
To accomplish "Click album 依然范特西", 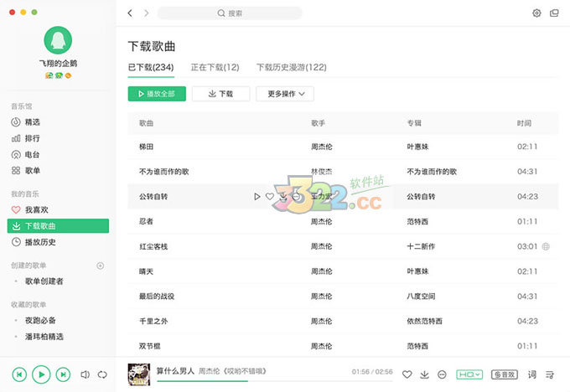I will pos(425,321).
